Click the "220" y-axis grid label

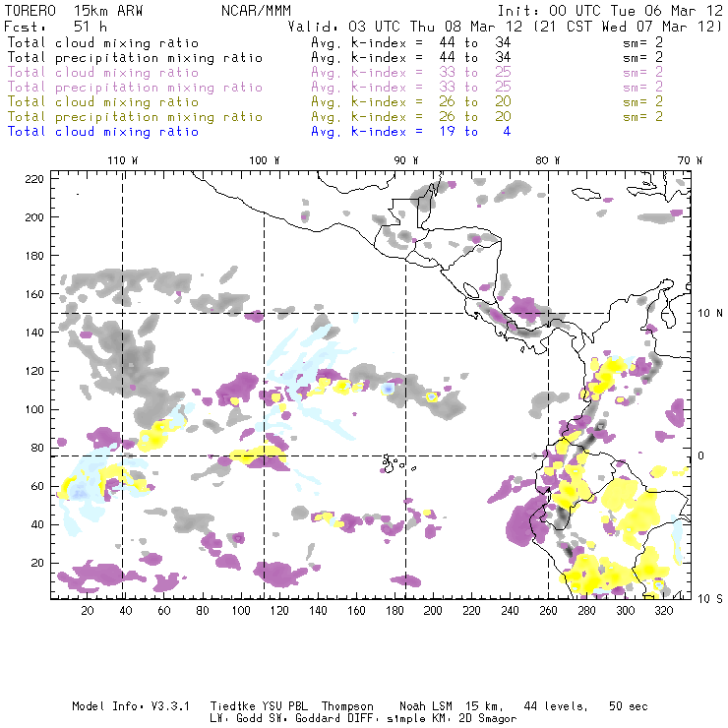coord(34,179)
